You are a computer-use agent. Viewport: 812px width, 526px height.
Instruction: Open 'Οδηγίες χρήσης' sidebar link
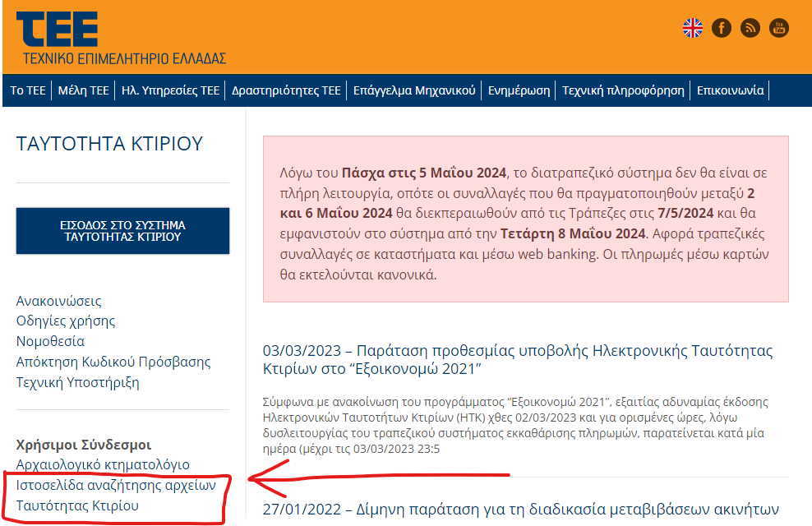coord(66,321)
